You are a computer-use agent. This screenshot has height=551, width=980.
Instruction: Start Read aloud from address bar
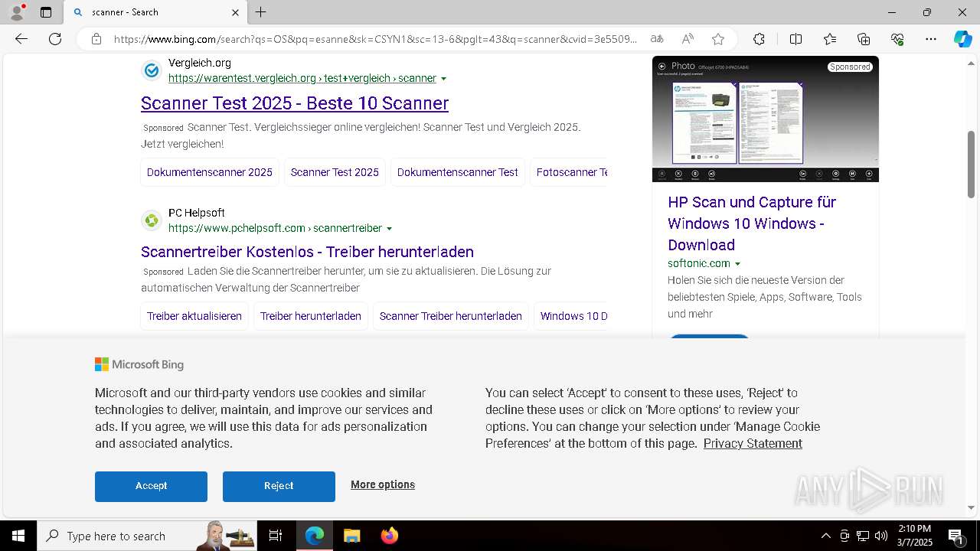coord(688,39)
